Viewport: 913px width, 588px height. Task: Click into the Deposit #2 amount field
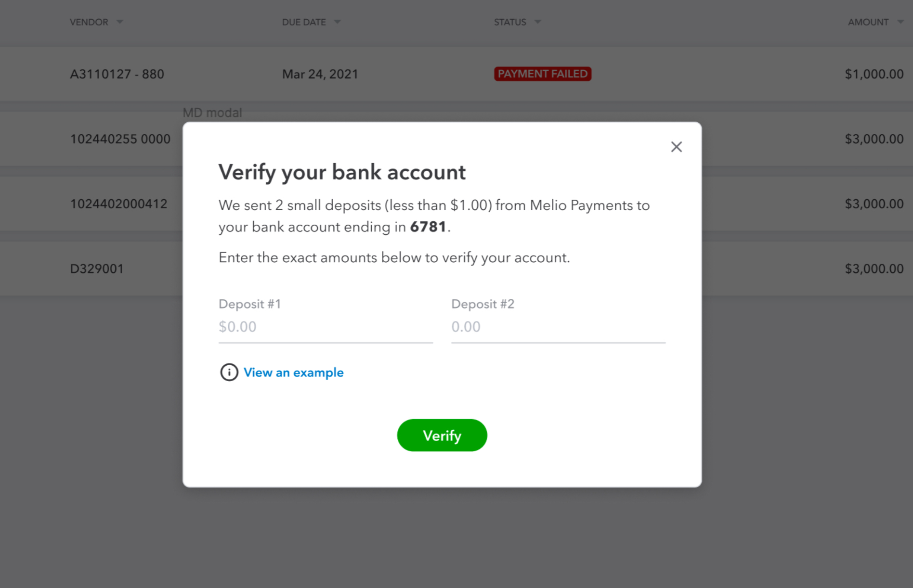[x=558, y=327]
